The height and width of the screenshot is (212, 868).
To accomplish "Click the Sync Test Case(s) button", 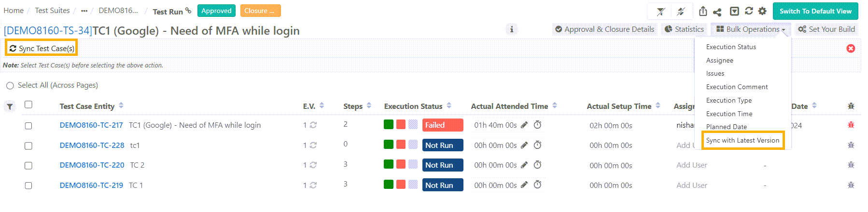I will click(x=42, y=48).
